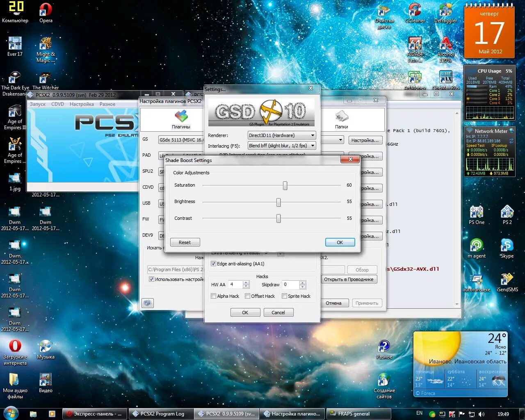Open Видео desktop shortcut
Screen dimensions: 525x420
[x=46, y=382]
